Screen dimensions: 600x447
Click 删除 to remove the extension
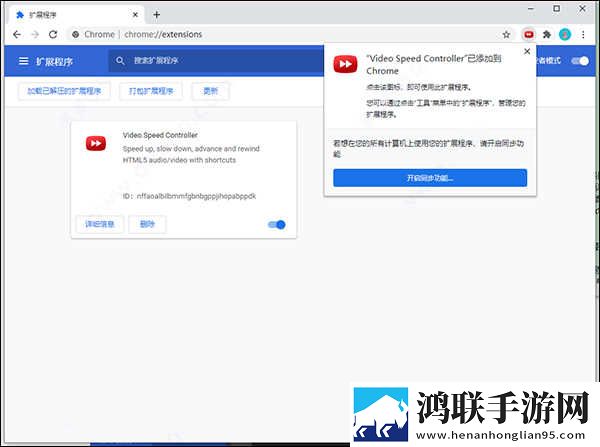147,224
